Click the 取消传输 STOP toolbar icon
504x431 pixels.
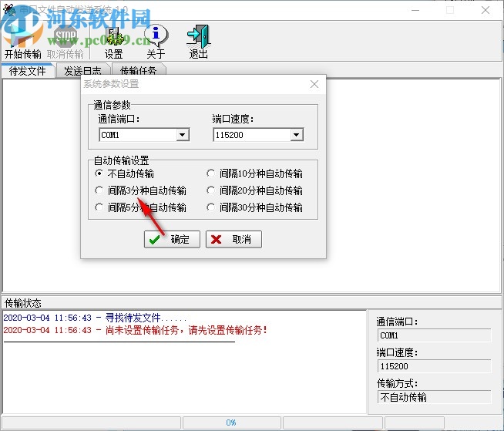point(66,42)
